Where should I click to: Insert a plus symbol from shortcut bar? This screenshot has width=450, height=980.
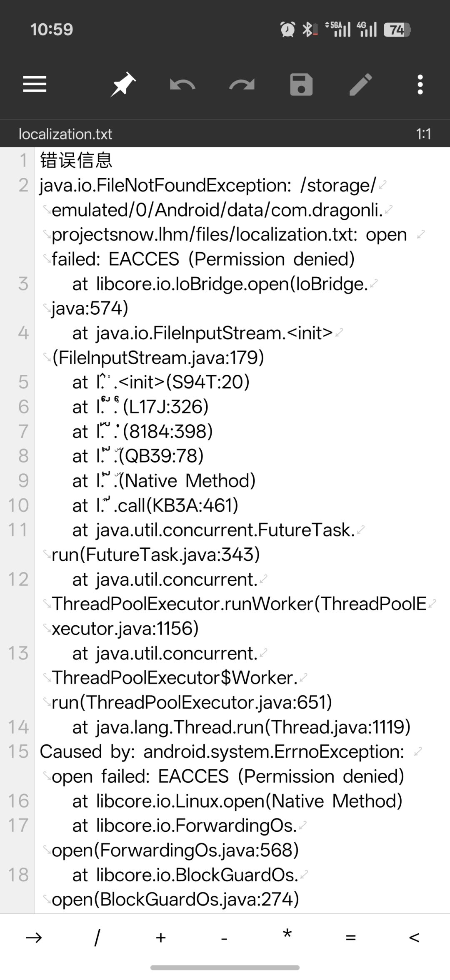click(x=161, y=938)
